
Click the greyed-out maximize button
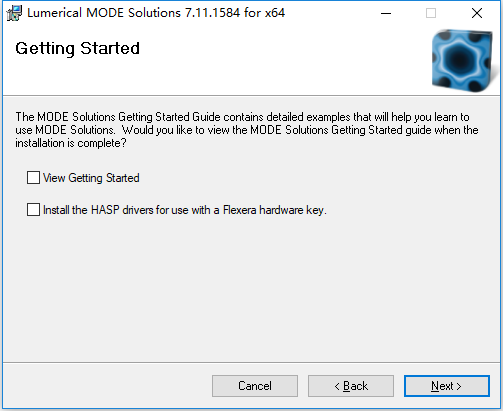pos(431,13)
